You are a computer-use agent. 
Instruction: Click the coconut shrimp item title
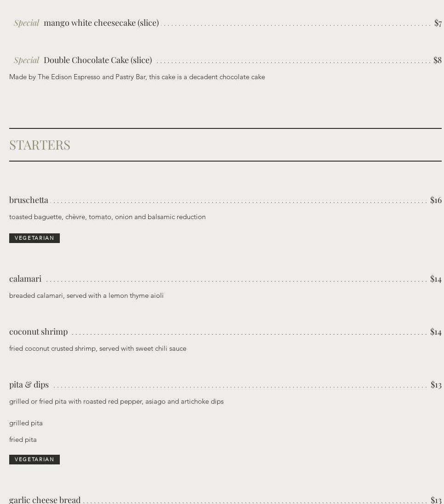pos(38,331)
